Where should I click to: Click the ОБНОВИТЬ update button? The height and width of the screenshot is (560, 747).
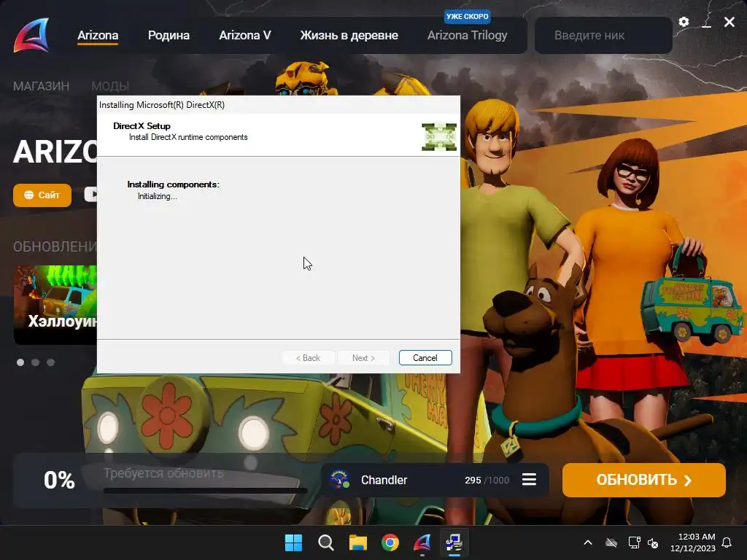(x=643, y=480)
